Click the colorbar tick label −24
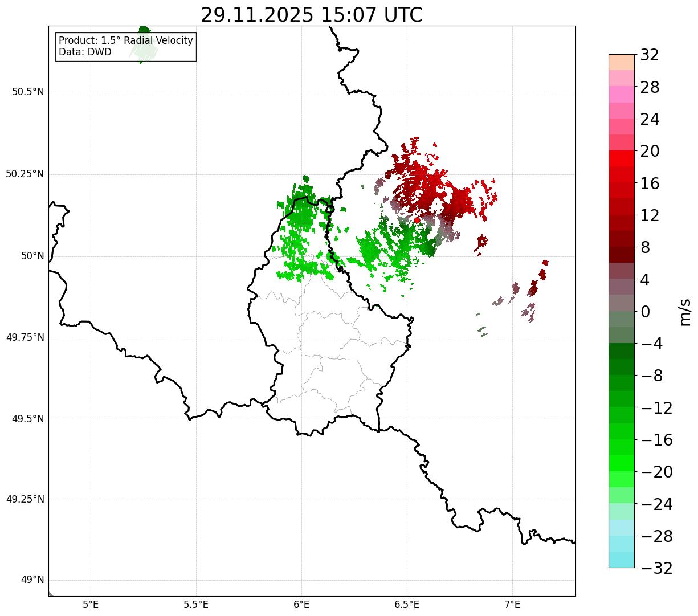698x616 pixels. (656, 504)
